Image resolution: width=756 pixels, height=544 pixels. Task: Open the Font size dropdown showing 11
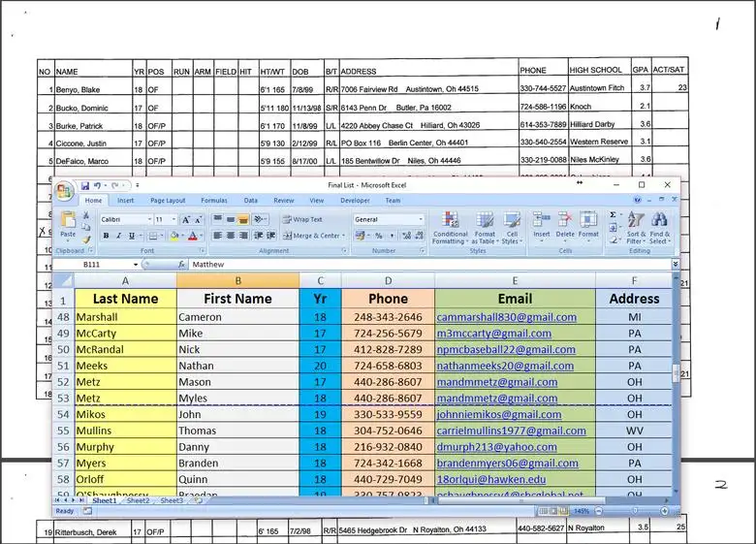[x=173, y=219]
